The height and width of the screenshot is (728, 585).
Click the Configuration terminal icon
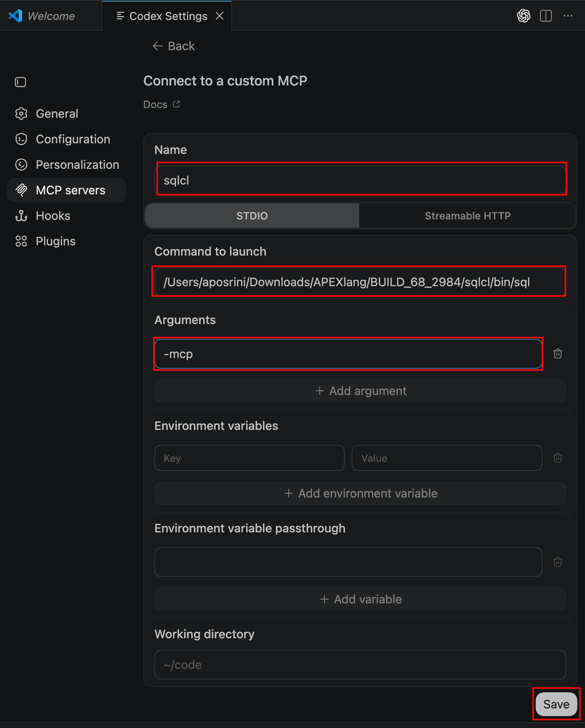tap(21, 139)
